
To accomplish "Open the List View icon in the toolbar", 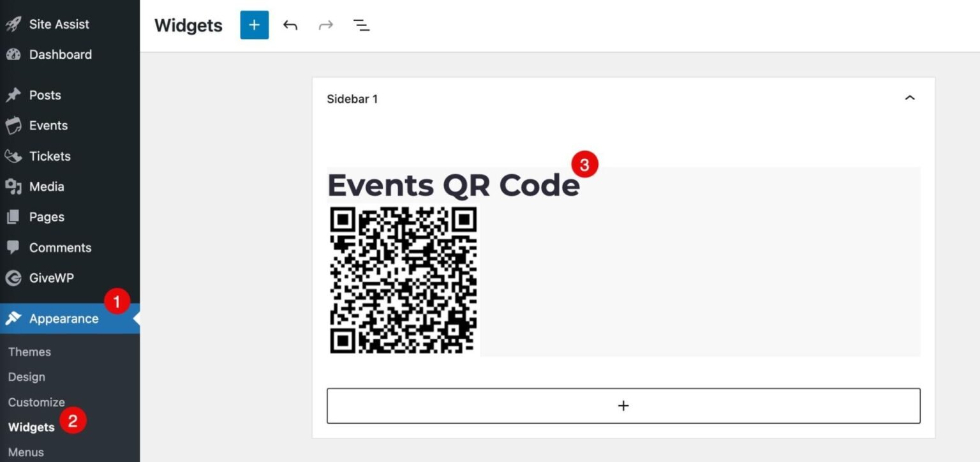I will point(361,25).
